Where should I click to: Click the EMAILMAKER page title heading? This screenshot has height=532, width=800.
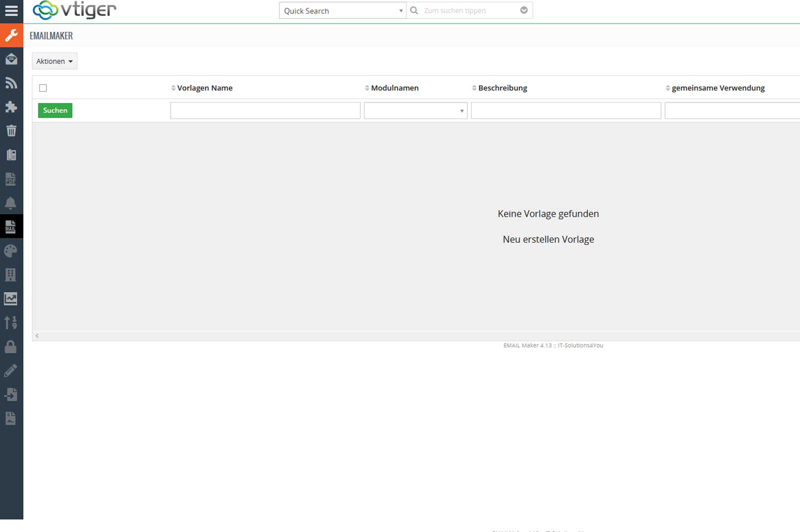pyautogui.click(x=51, y=35)
